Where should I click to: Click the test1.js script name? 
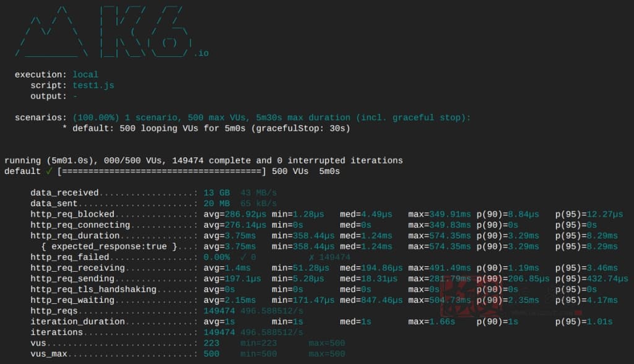click(x=93, y=85)
